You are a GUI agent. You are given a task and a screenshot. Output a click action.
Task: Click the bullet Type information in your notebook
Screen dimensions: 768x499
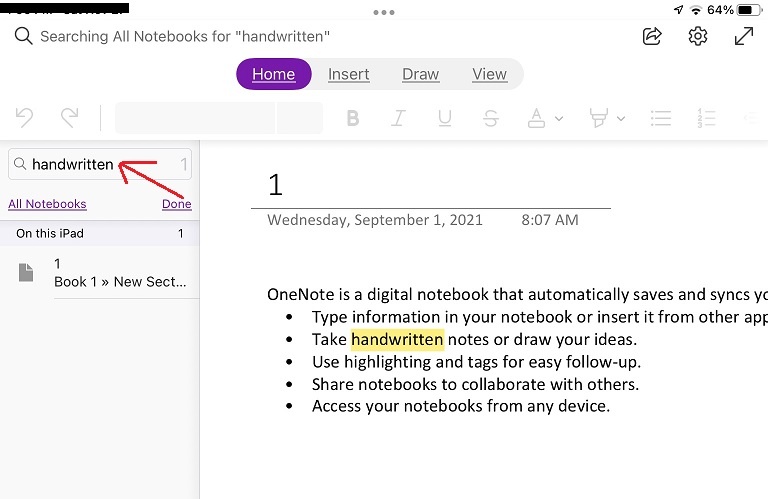540,317
